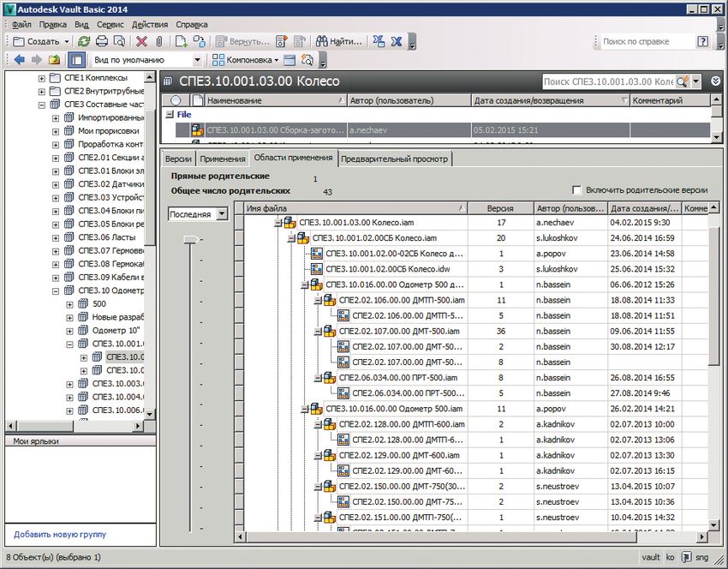Click the page icon column header

198,100
